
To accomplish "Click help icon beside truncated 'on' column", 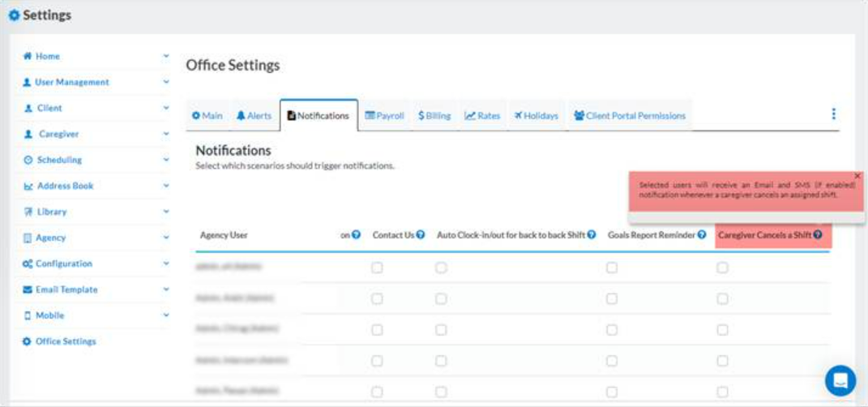I will 357,235.
